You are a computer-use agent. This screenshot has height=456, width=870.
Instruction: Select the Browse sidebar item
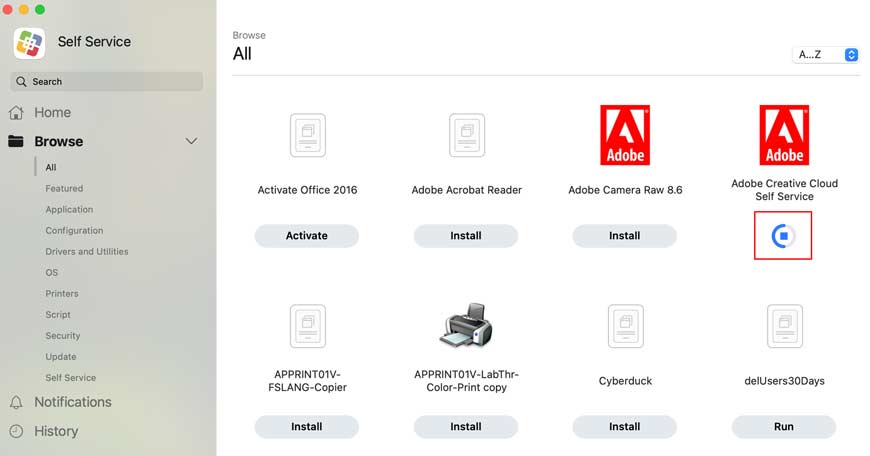[59, 141]
